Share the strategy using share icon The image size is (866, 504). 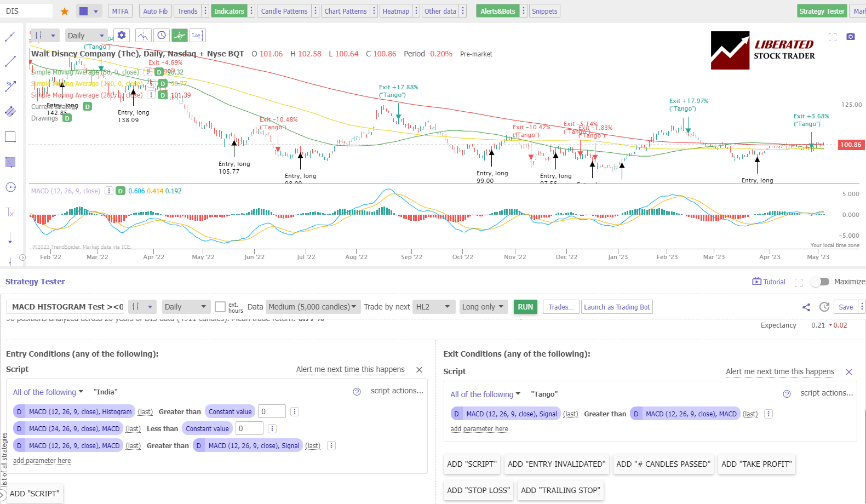coord(806,307)
